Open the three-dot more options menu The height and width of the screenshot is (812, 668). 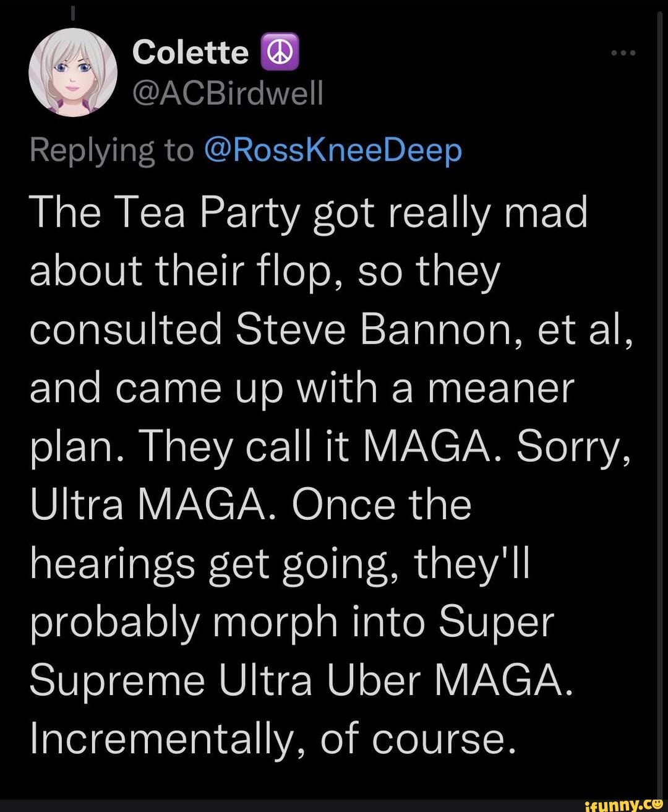(x=623, y=54)
